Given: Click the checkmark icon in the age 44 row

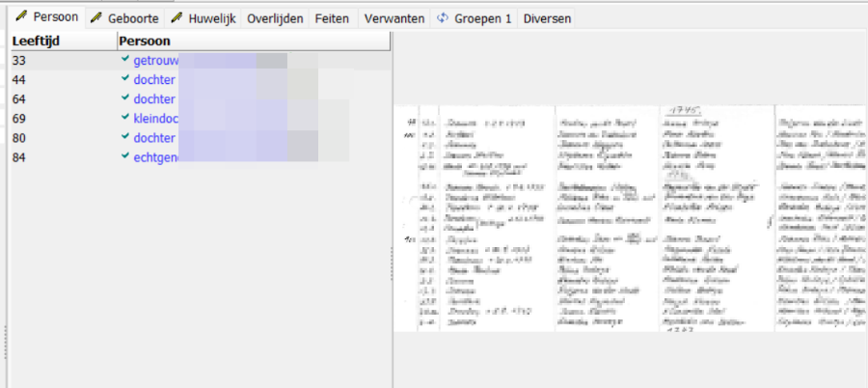Looking at the screenshot, I should 125,79.
